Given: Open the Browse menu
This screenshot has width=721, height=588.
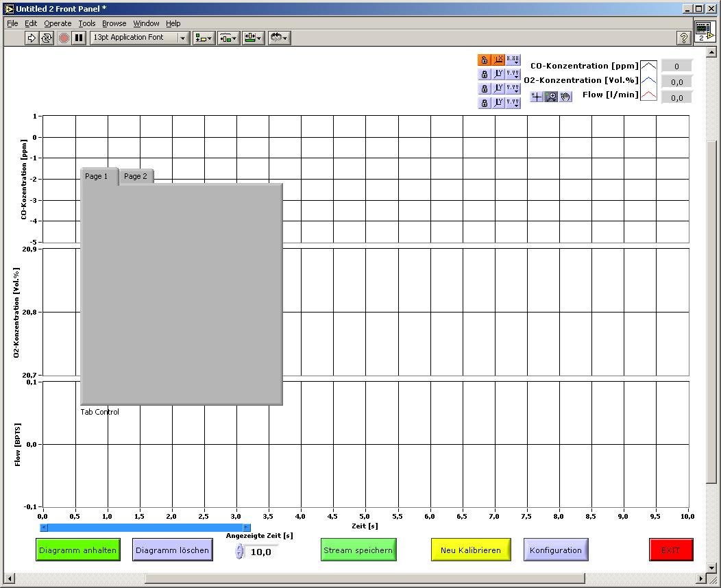Looking at the screenshot, I should click(x=114, y=23).
